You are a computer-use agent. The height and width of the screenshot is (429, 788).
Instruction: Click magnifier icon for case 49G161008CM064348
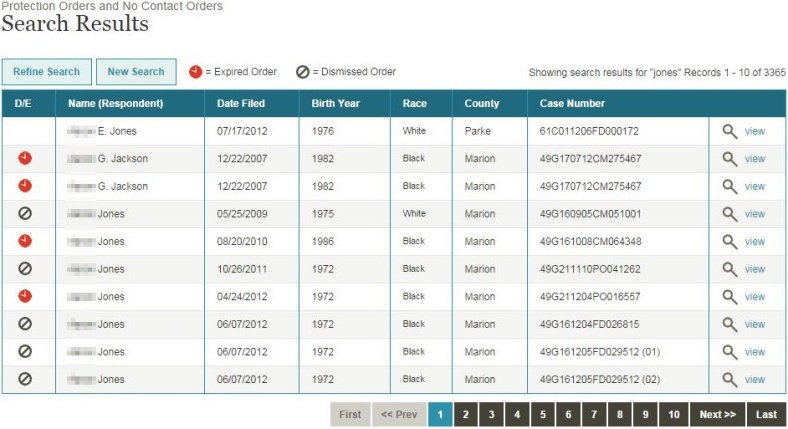click(x=730, y=241)
